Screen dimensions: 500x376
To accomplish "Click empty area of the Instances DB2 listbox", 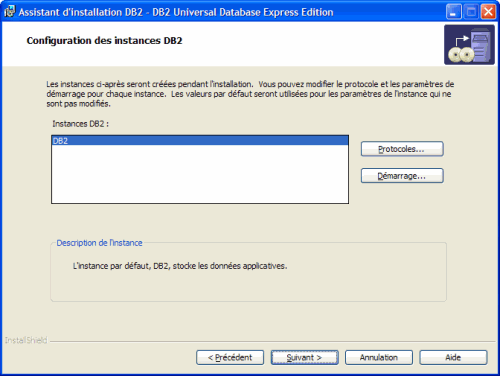I will [x=200, y=174].
